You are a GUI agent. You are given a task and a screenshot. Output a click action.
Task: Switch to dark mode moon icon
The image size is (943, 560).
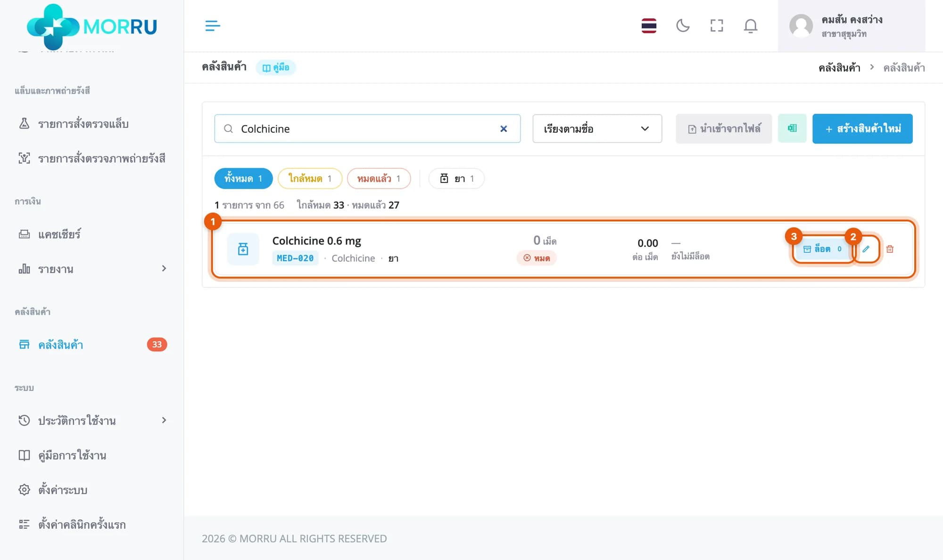(683, 25)
